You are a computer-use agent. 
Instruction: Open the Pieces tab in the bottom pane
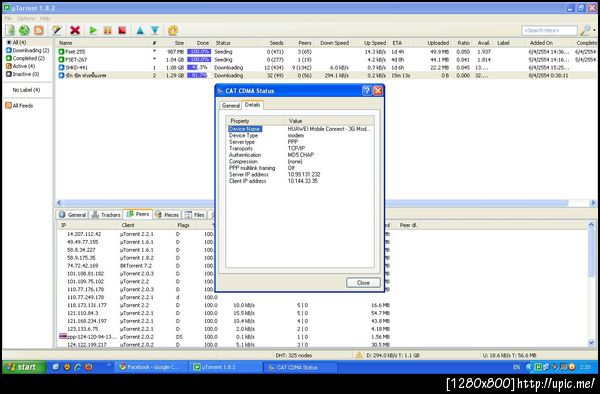click(167, 215)
